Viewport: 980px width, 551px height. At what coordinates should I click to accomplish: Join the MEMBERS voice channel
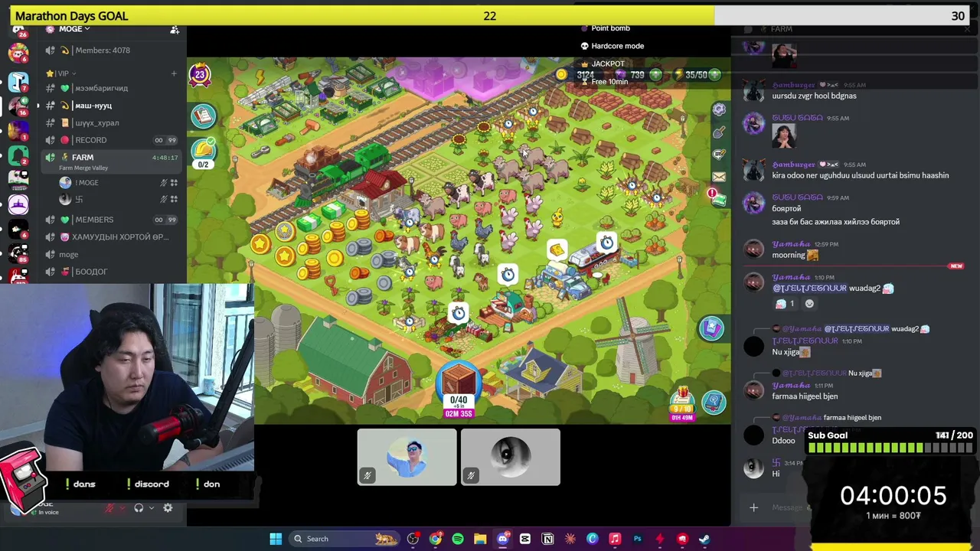tap(109, 220)
